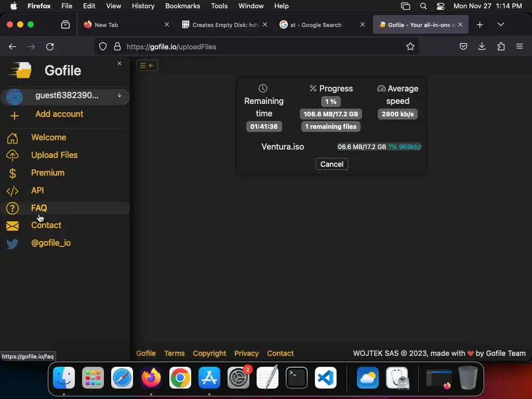Open the Premium sidebar link
The width and height of the screenshot is (532, 399).
pos(48,172)
